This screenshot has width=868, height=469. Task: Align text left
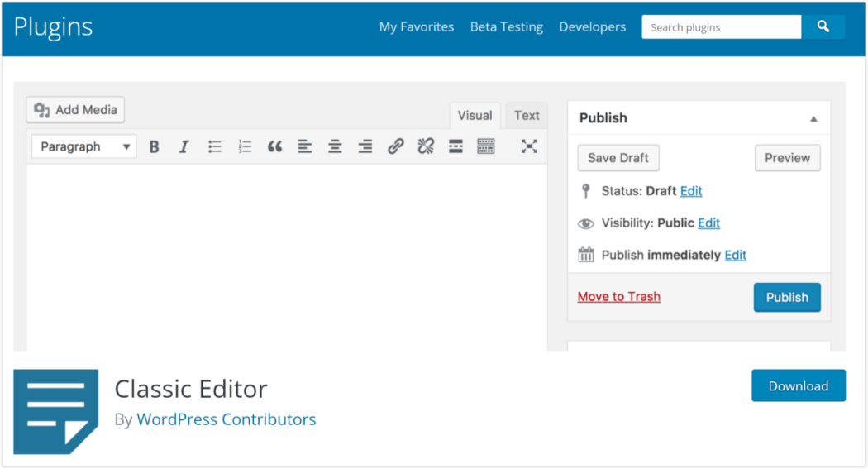tap(304, 146)
